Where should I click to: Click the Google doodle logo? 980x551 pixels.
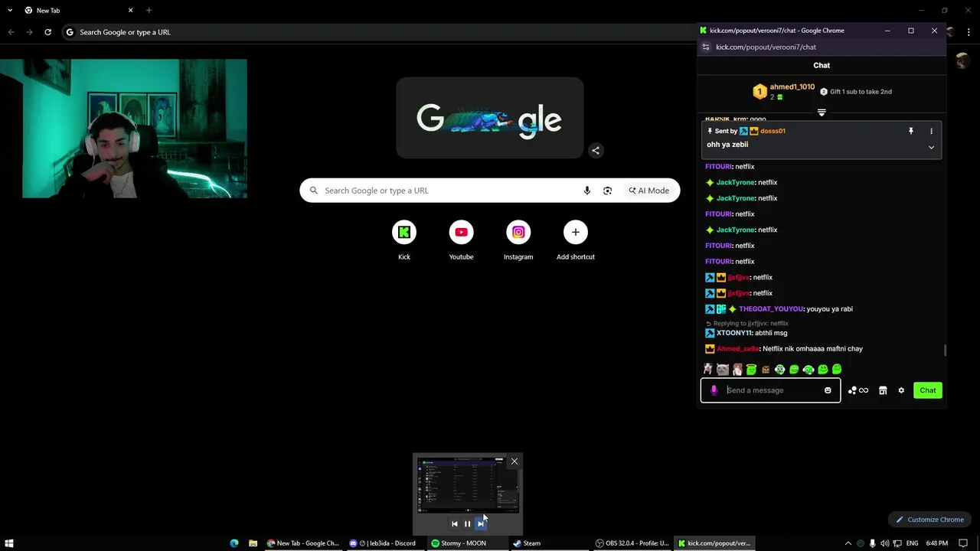490,119
